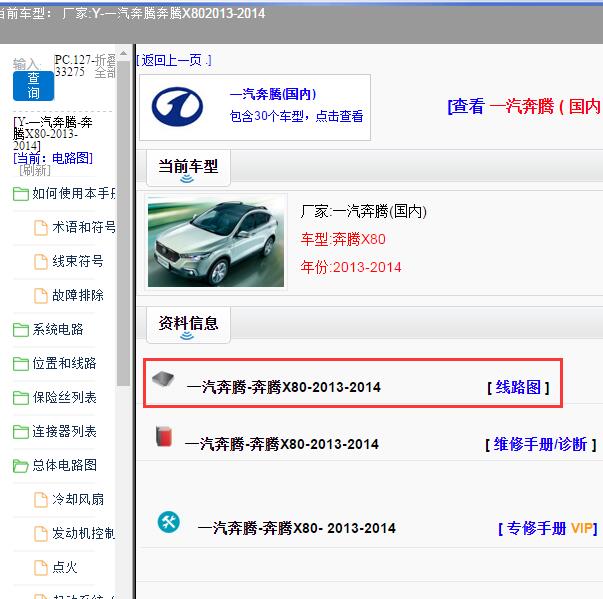Click the sidebar vertical scrollbar thumb

coord(123,223)
